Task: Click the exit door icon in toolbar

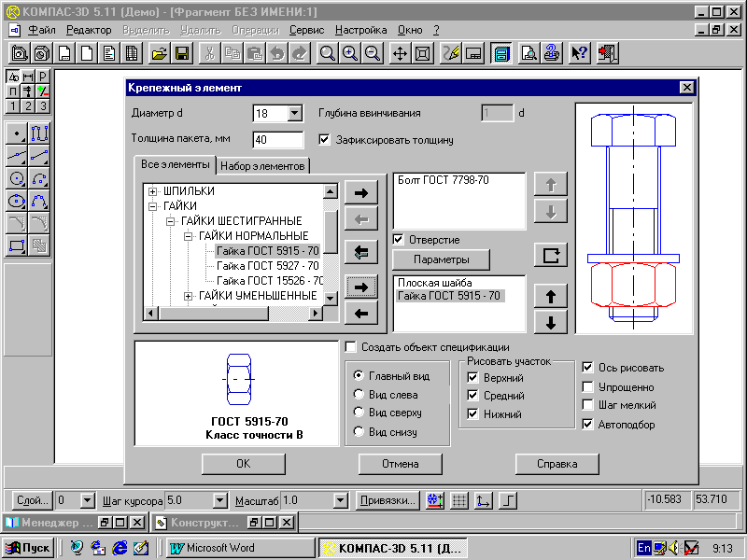Action: (x=608, y=53)
